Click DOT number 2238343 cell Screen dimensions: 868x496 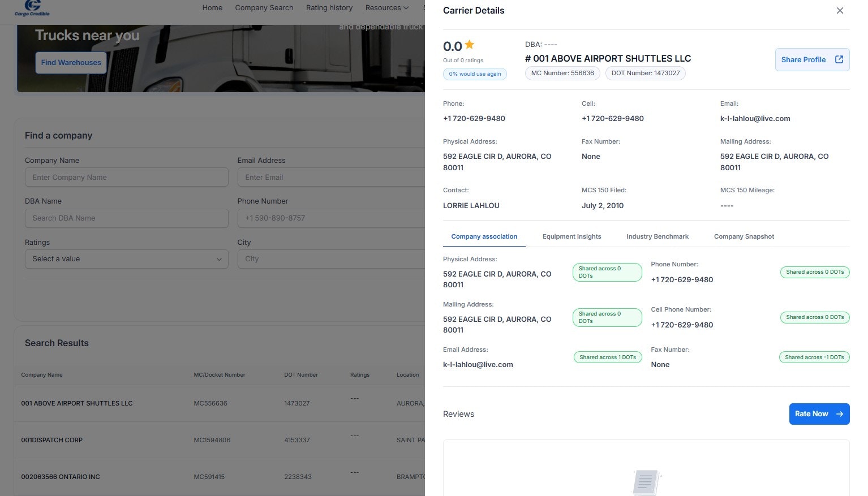click(298, 477)
